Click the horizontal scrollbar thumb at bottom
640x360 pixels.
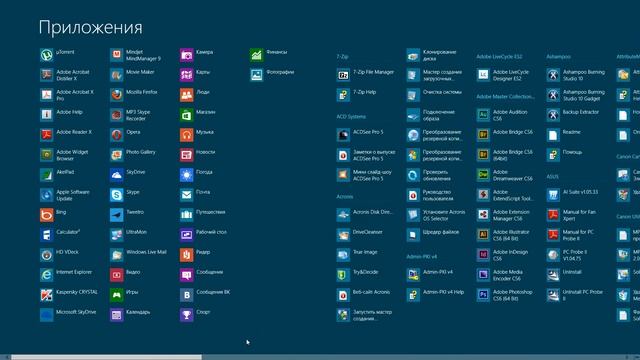(107, 357)
